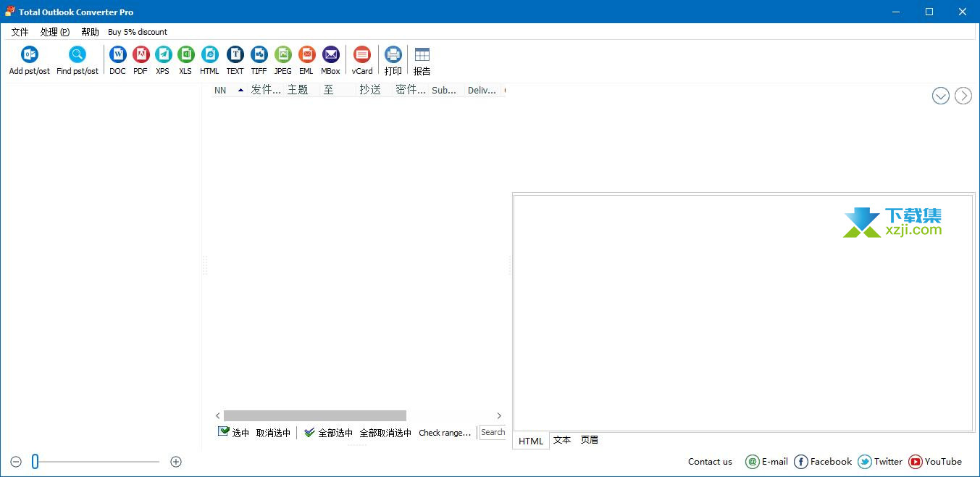Convert emails to DOC format
Image resolution: width=980 pixels, height=477 pixels.
(117, 60)
